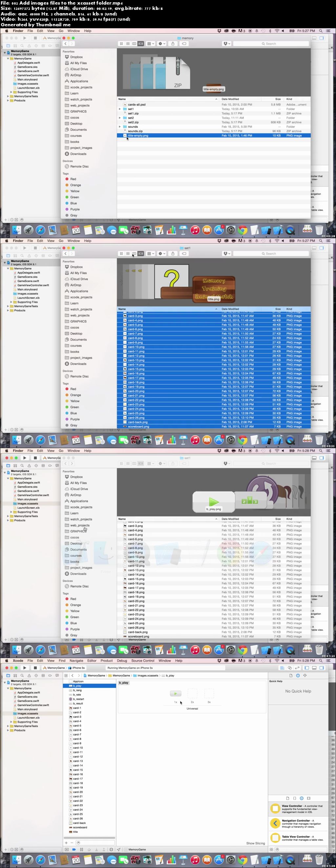This screenshot has height=868, width=336.
Task: Switch to Version editor beside the Running MemoryGame field
Action: pos(297,668)
